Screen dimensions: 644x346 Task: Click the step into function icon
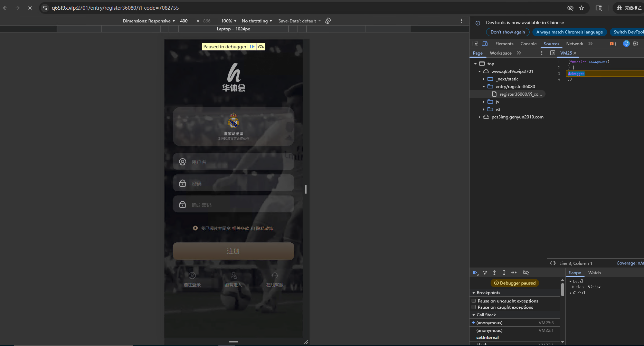(494, 272)
